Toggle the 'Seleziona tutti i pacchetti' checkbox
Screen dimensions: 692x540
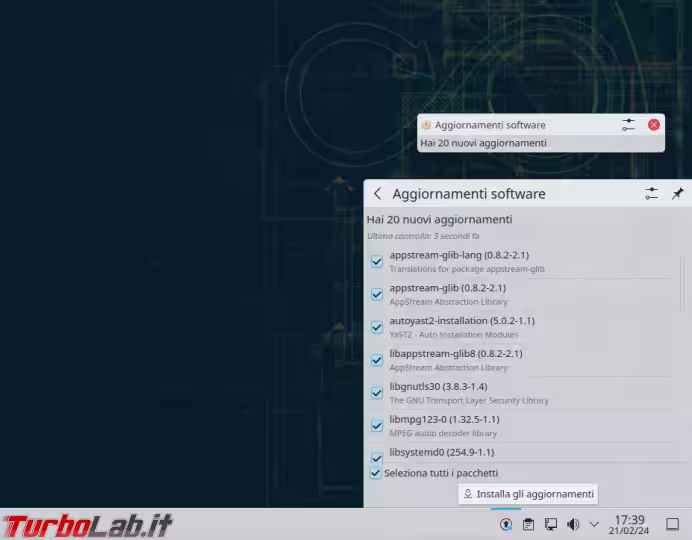376,473
